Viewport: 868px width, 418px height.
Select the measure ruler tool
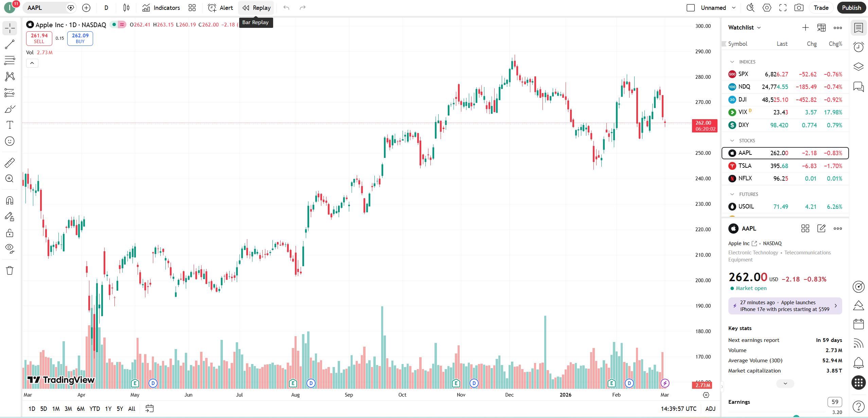(10, 163)
